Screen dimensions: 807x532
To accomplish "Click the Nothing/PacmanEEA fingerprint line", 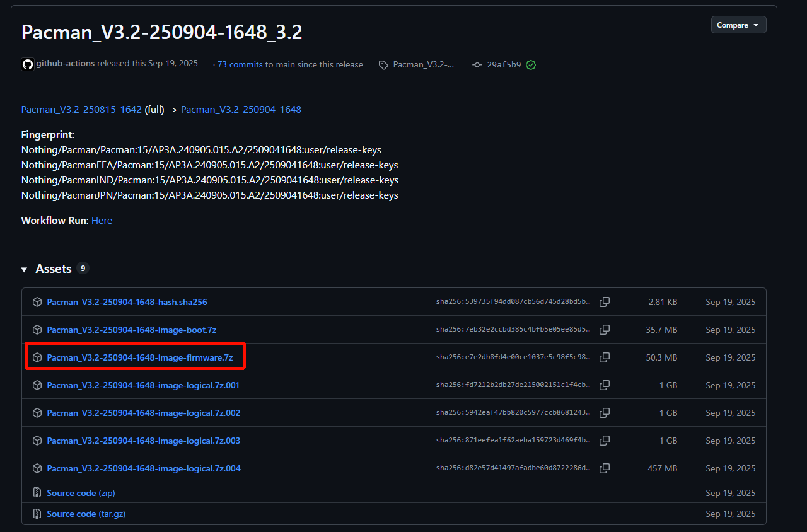I will tap(210, 165).
